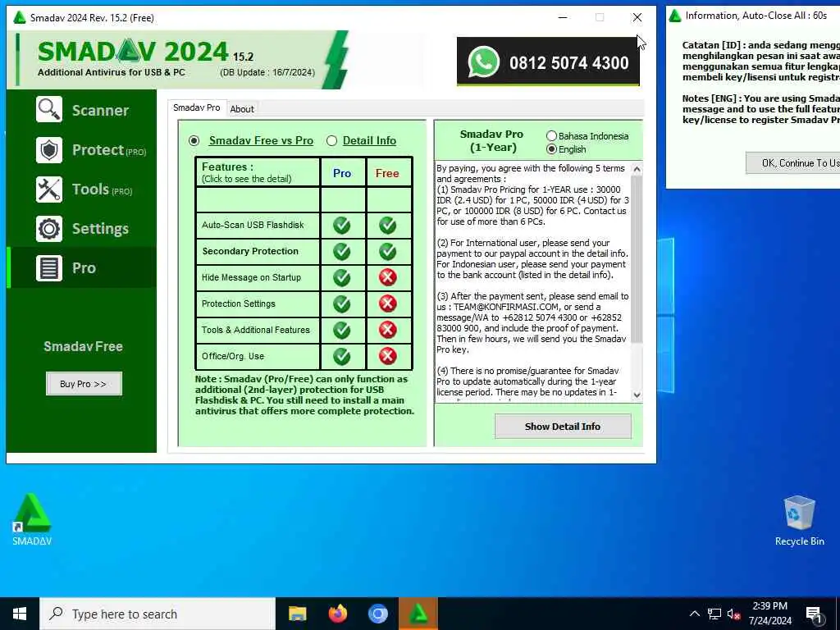Screen dimensions: 840x630
Task: Open the Chromium browser taskbar icon
Action: 377,614
